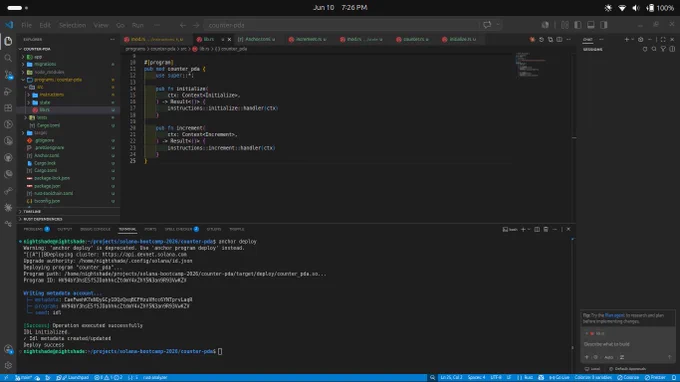
Task: Open Customize Layout button in title bar
Action: (x=565, y=25)
